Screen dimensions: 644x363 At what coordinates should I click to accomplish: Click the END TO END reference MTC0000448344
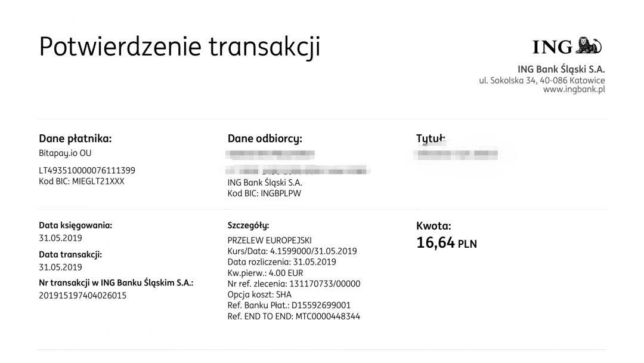coord(294,316)
